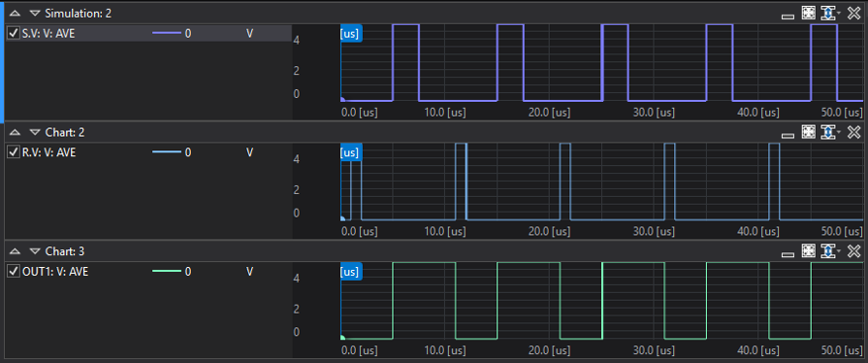Uncheck the R.V: V: AVE signal
Screen dimensions: 868x363
click(14, 152)
